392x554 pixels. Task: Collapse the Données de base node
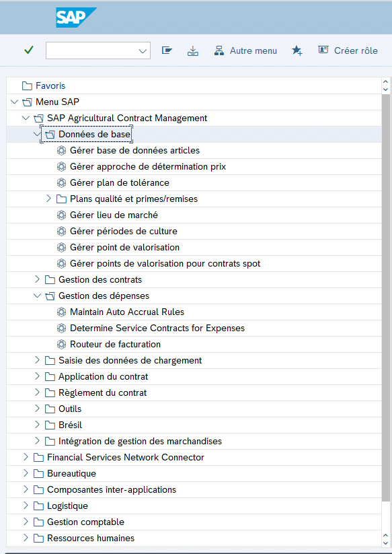[x=37, y=134]
